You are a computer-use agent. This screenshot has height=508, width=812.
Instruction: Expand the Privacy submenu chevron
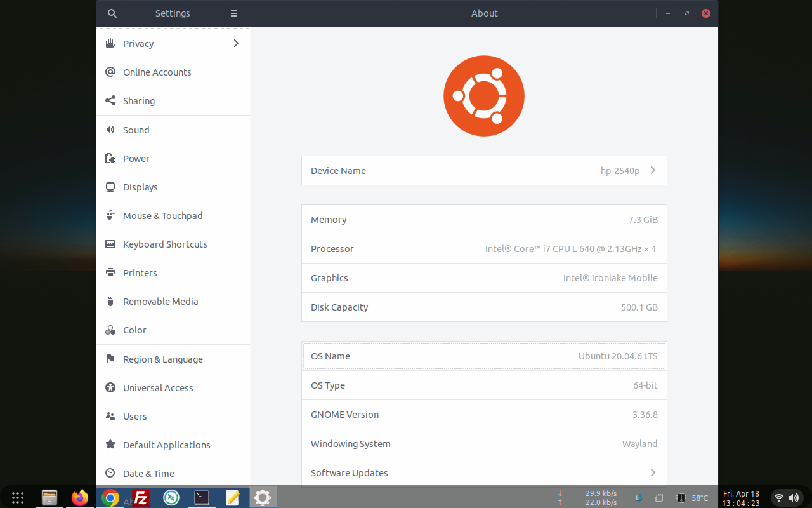pos(236,43)
